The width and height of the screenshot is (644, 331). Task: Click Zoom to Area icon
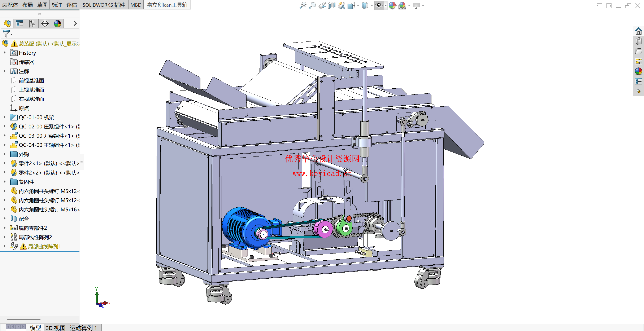tap(313, 5)
